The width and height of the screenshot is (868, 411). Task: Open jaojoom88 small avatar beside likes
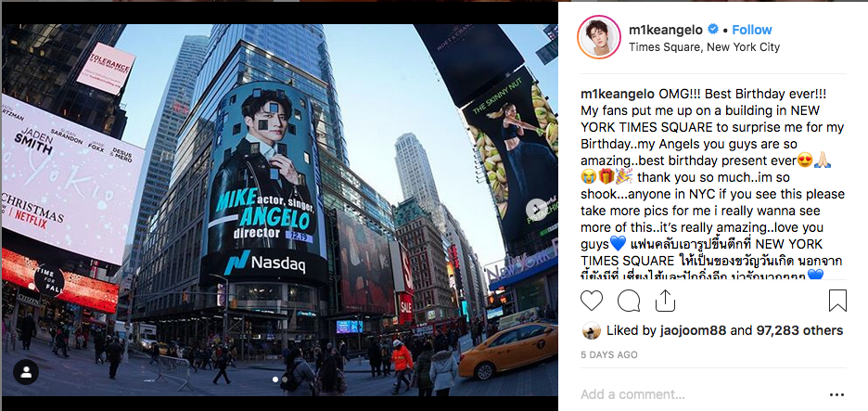click(x=592, y=330)
